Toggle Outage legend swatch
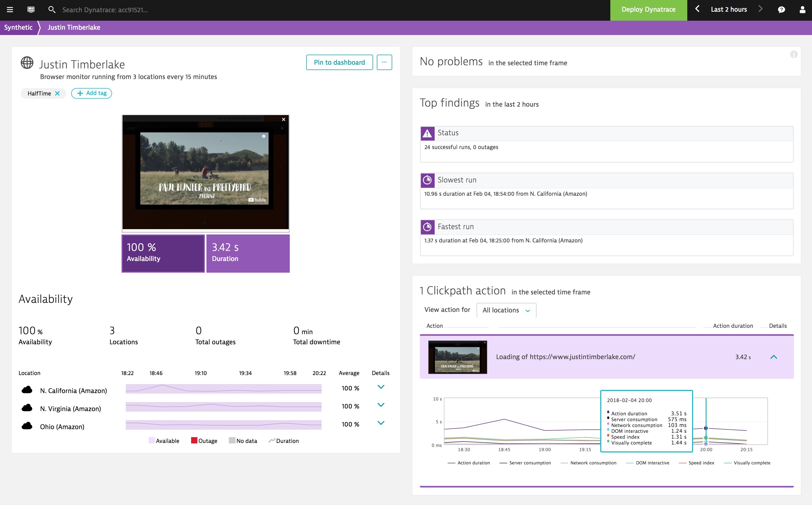Screen dimensions: 812x505 click(194, 441)
